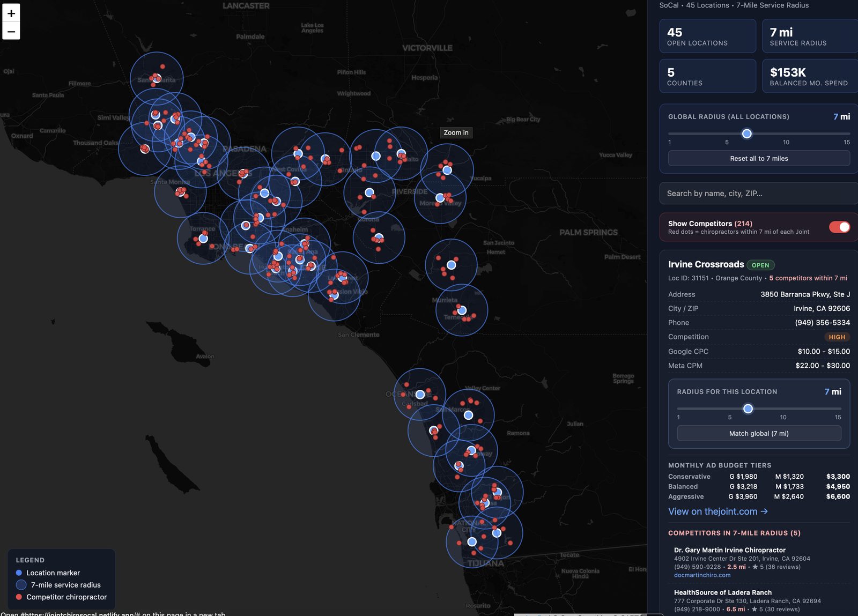The height and width of the screenshot is (616, 858).
Task: Click Competitor chiropractor legend entry
Action: tap(61, 597)
